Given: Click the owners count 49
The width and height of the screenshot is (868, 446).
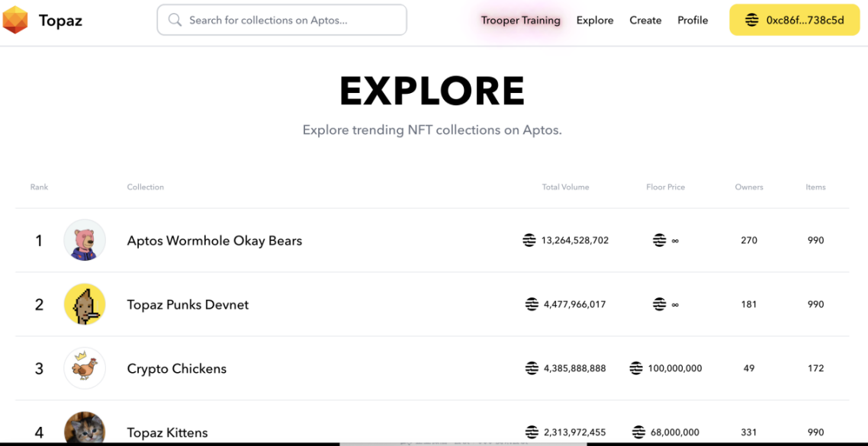Looking at the screenshot, I should [749, 368].
